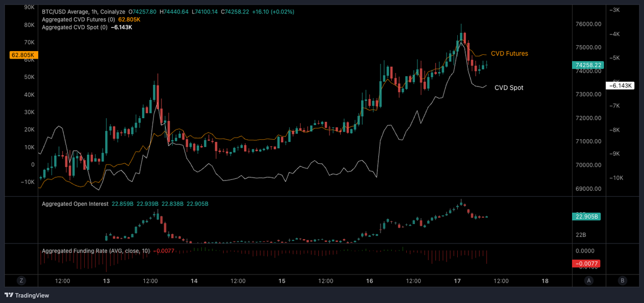Image resolution: width=644 pixels, height=303 pixels.
Task: Click the B button beside the time axis
Action: [x=622, y=280]
